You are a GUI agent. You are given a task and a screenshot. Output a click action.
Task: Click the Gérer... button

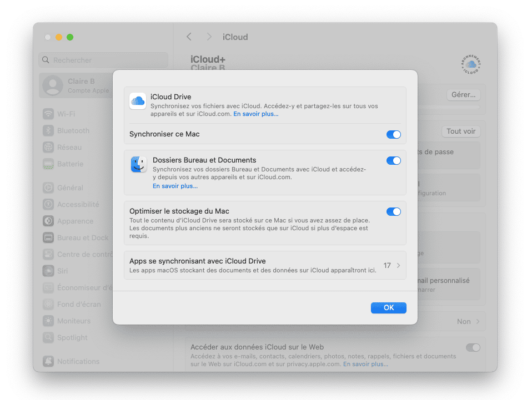click(464, 94)
